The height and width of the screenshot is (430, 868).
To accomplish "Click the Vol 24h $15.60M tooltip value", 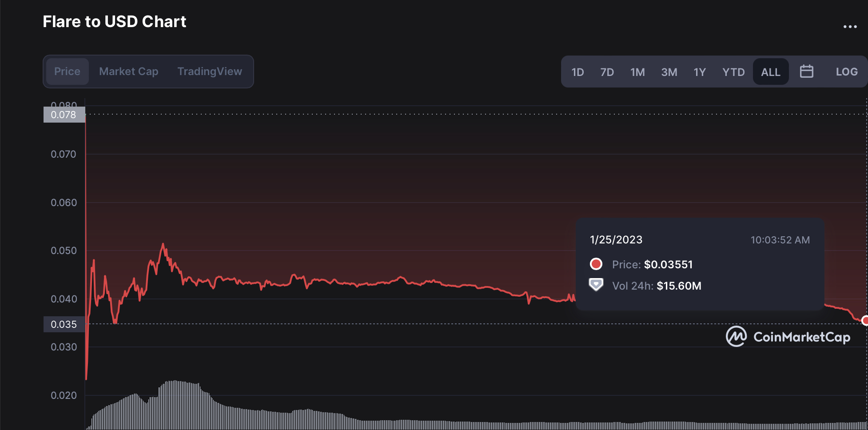I will pos(679,286).
